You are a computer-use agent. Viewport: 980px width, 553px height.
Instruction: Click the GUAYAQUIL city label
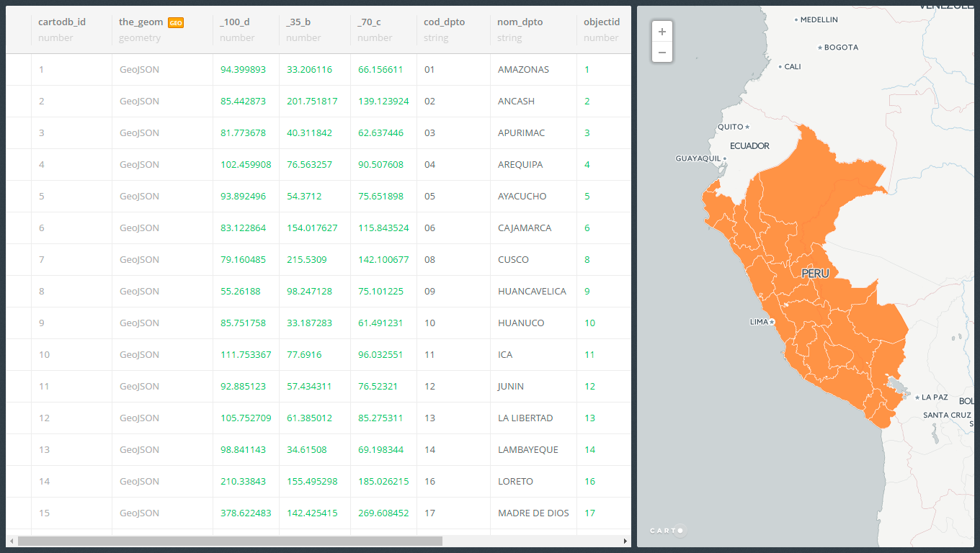(698, 158)
